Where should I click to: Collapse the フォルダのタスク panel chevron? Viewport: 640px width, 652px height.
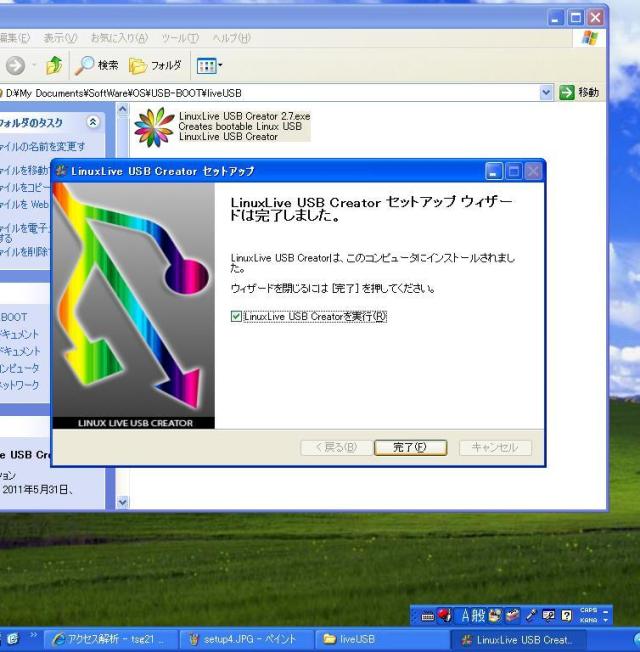click(94, 123)
